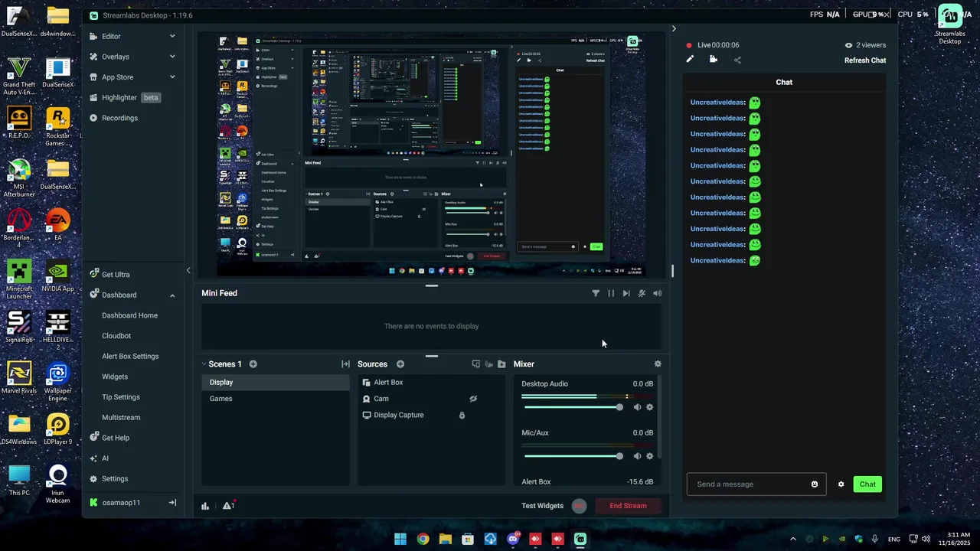Click the camera icon under Live timer
Viewport: 980px width, 551px height.
(x=713, y=59)
